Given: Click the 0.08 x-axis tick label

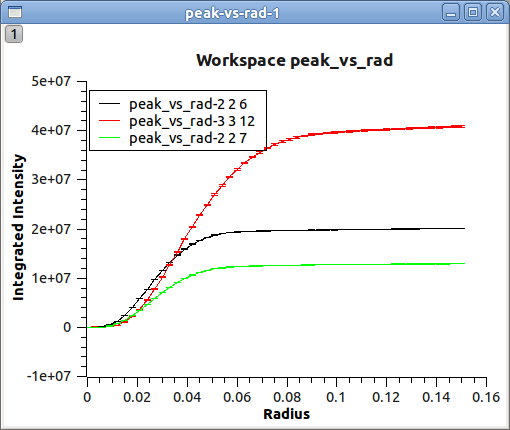Looking at the screenshot, I should pos(287,397).
